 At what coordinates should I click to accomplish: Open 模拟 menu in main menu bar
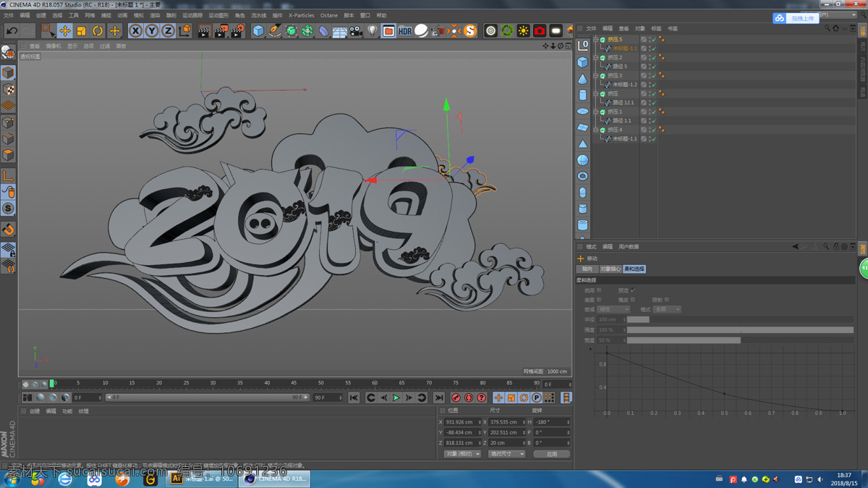coord(139,15)
